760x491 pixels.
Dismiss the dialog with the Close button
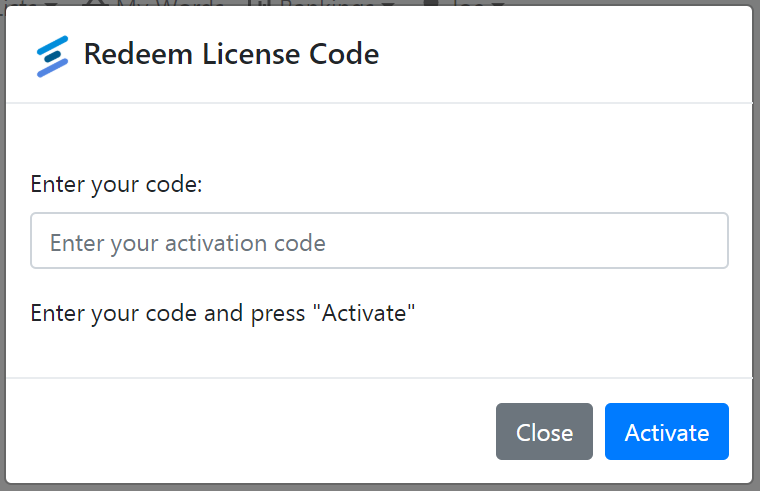[544, 431]
